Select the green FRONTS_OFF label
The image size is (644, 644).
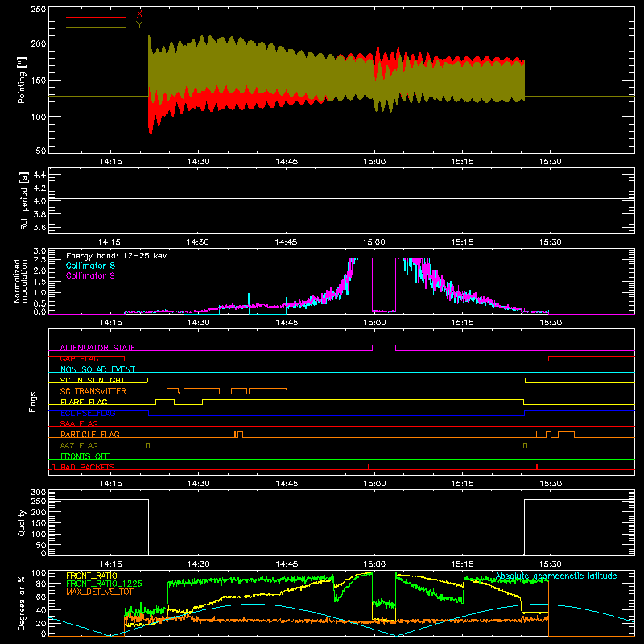pos(85,456)
